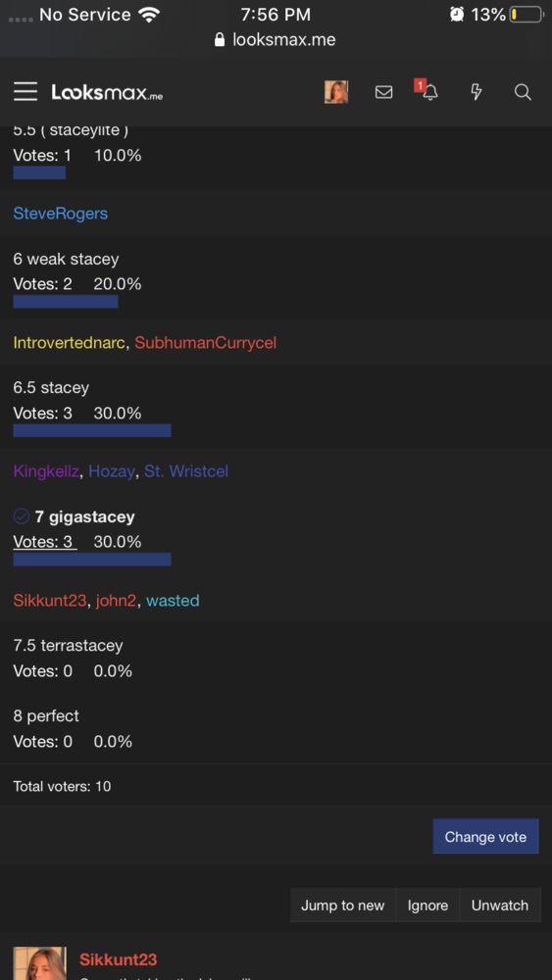The image size is (552, 980).
Task: Open the hamburger navigation menu
Action: 25,92
